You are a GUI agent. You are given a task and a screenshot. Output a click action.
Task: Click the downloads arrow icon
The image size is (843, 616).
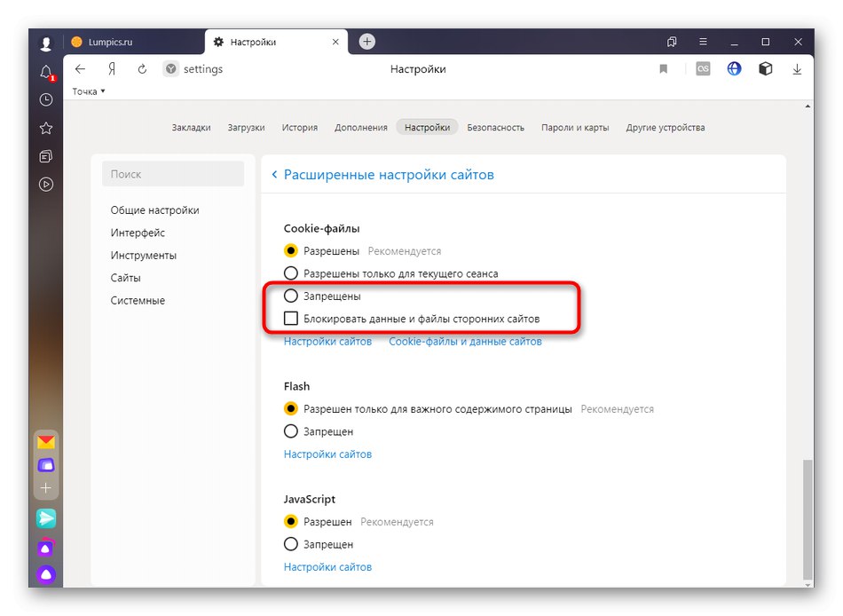(797, 69)
